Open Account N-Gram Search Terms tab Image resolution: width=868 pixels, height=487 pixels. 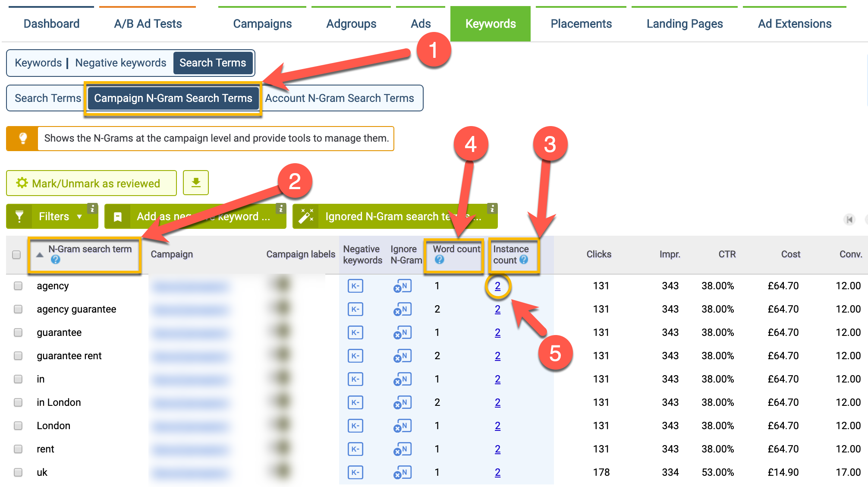(x=340, y=98)
